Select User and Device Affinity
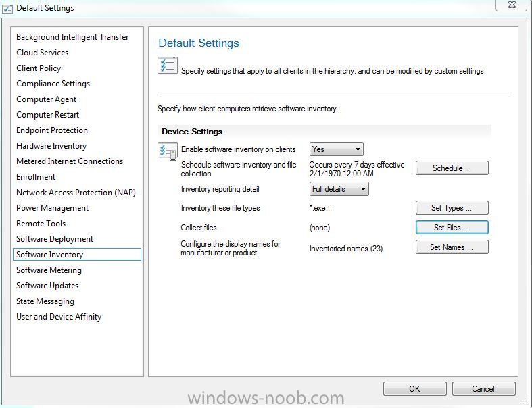The image size is (532, 408). point(59,317)
